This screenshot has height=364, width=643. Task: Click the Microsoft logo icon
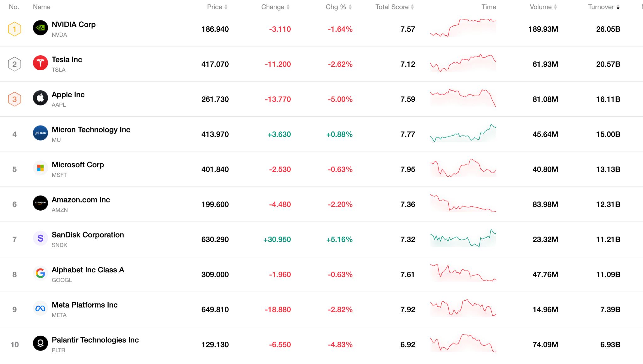[x=41, y=168]
